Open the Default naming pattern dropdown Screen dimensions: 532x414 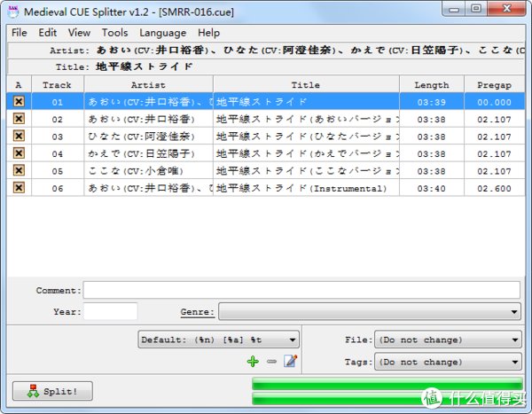(x=217, y=340)
